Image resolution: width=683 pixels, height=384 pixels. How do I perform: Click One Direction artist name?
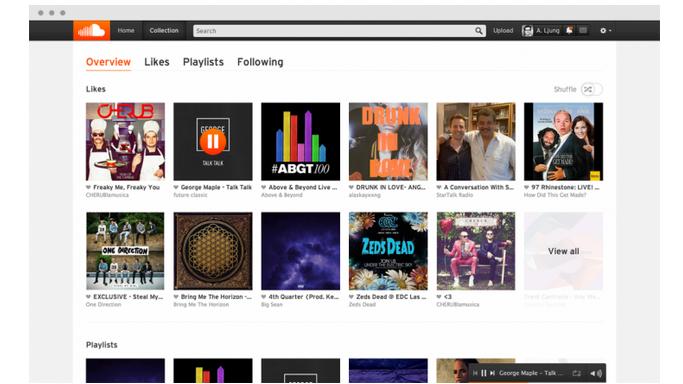(103, 305)
